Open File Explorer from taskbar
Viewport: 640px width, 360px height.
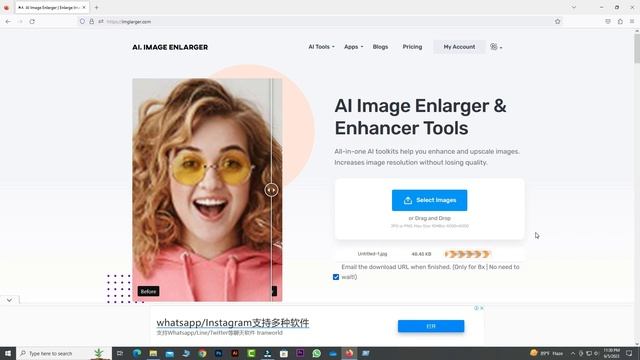tap(153, 353)
